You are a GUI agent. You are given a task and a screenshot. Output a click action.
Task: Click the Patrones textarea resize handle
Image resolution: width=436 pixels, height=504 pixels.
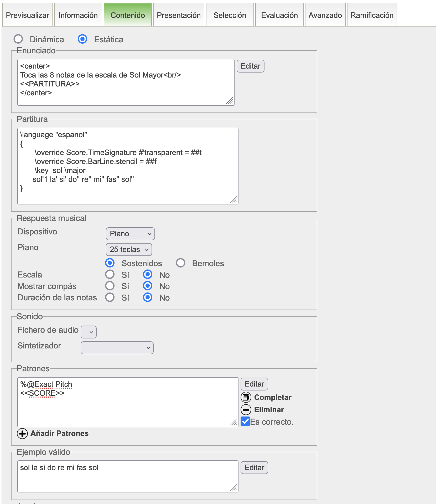(x=233, y=423)
